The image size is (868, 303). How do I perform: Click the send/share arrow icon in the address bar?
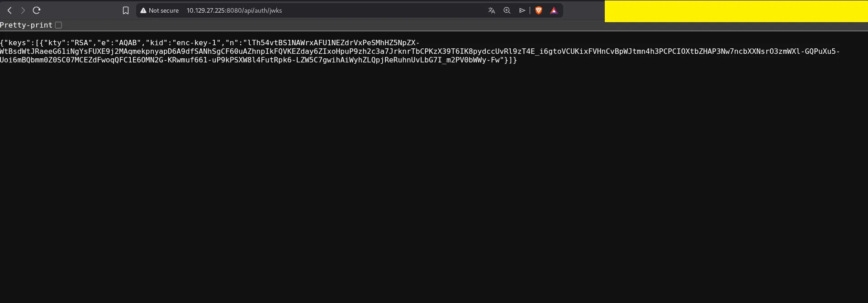click(x=522, y=10)
